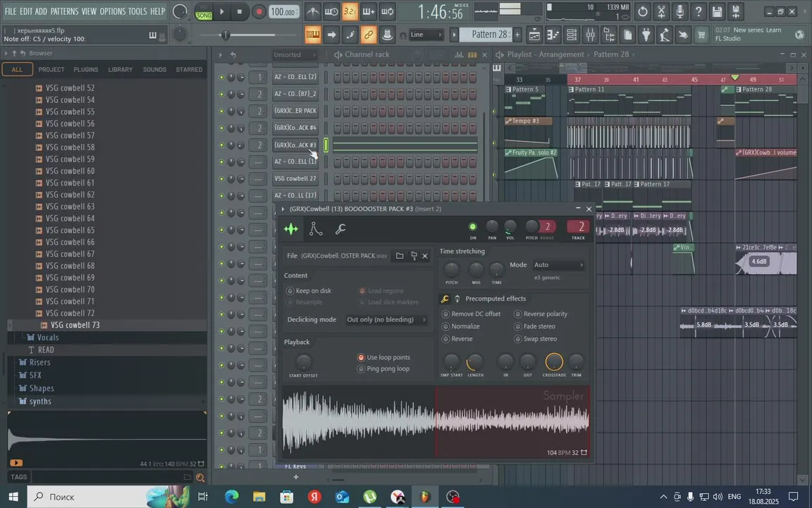812x508 pixels.
Task: Open the Channel rack view icon
Action: pyautogui.click(x=572, y=35)
